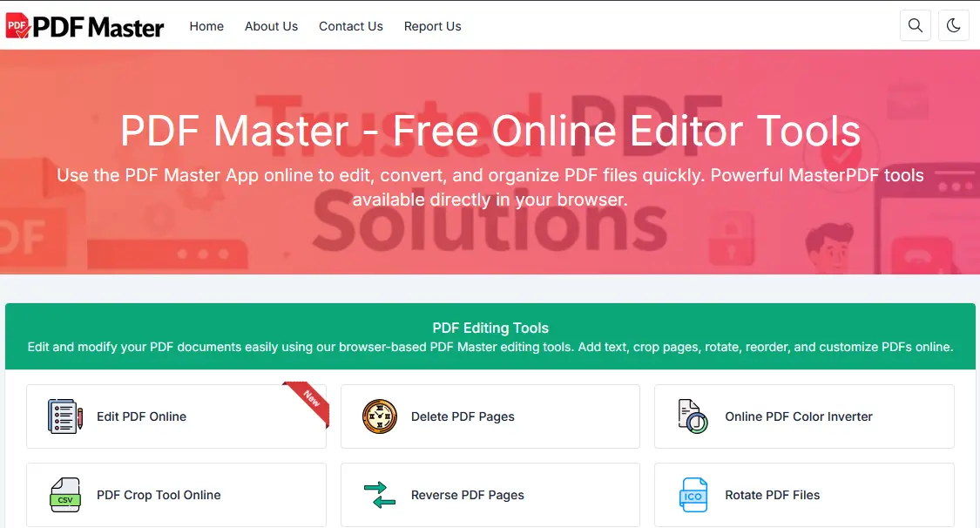Go to the Home menu item
The width and height of the screenshot is (980, 528).
pos(206,26)
